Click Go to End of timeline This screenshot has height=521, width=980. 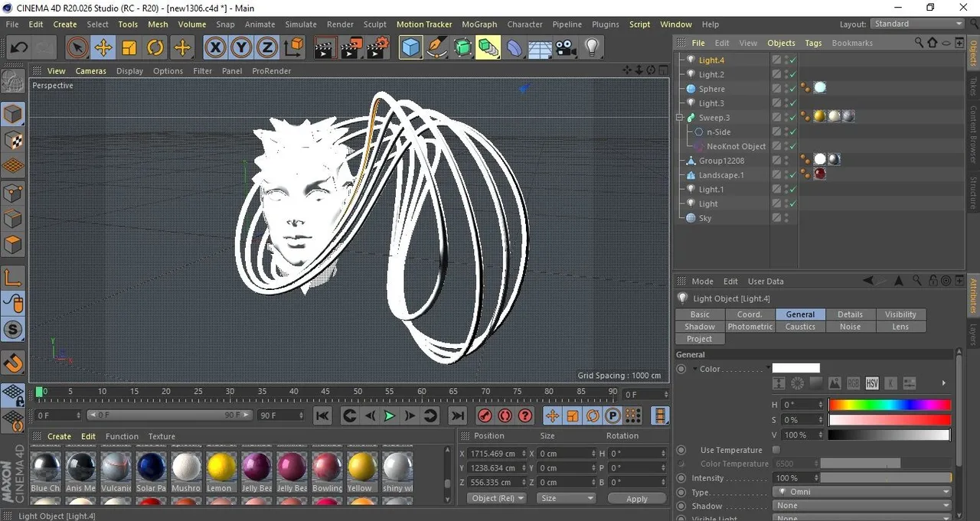457,415
